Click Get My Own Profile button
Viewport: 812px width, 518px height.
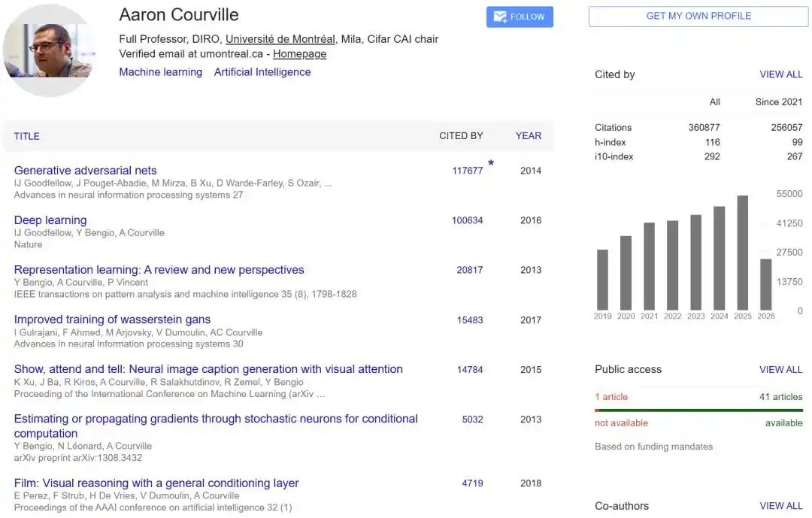click(698, 16)
